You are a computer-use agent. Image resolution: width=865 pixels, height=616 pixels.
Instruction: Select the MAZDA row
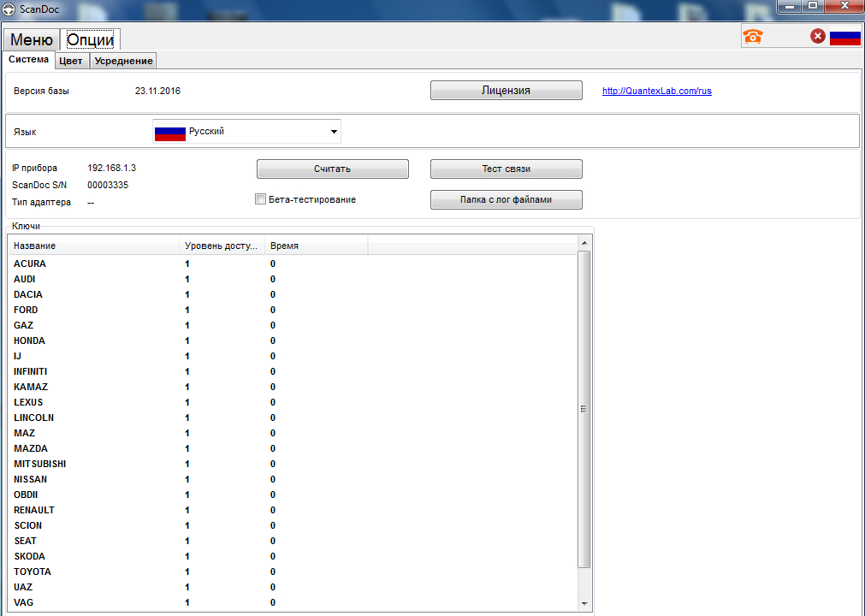click(x=293, y=449)
